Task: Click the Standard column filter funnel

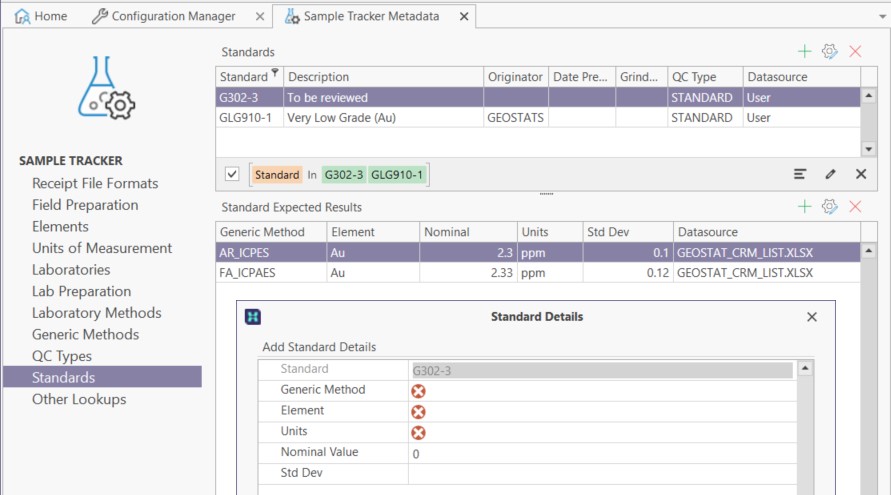Action: [275, 75]
